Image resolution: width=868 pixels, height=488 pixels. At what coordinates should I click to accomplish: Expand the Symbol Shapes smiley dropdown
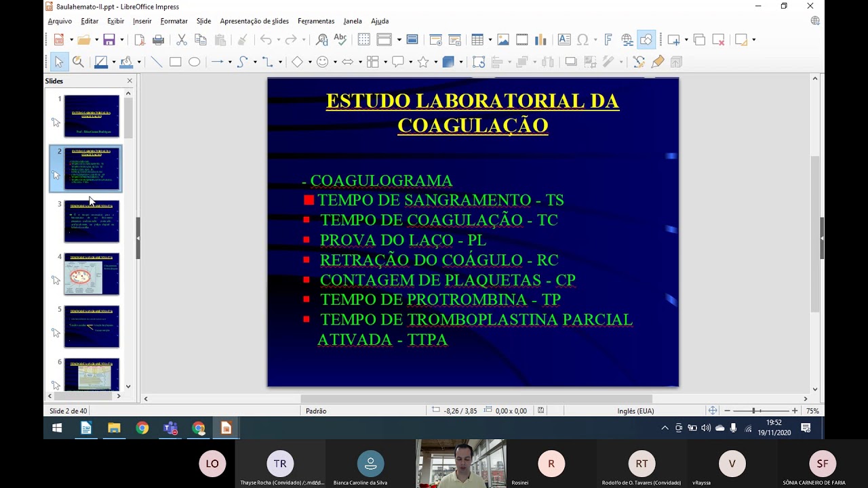(x=335, y=62)
